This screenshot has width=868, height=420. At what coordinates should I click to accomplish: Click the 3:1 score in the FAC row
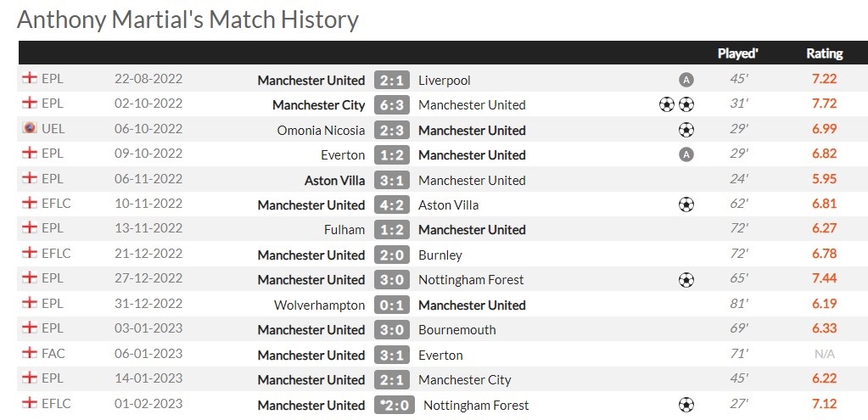pyautogui.click(x=392, y=355)
